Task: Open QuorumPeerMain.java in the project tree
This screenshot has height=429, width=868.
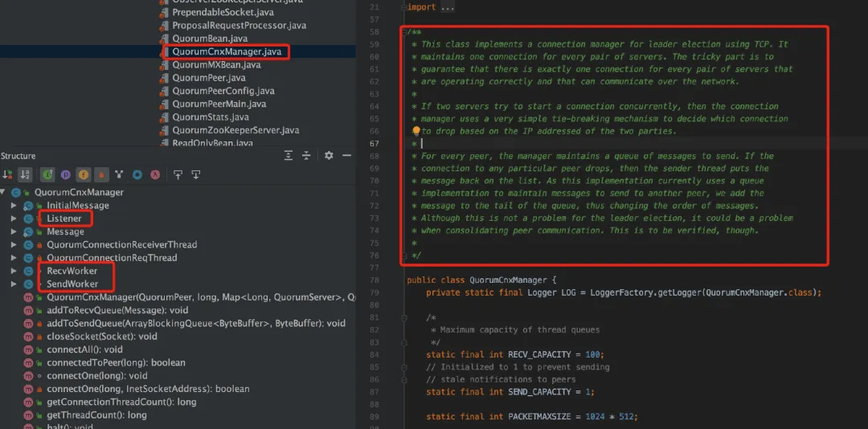Action: tap(219, 104)
